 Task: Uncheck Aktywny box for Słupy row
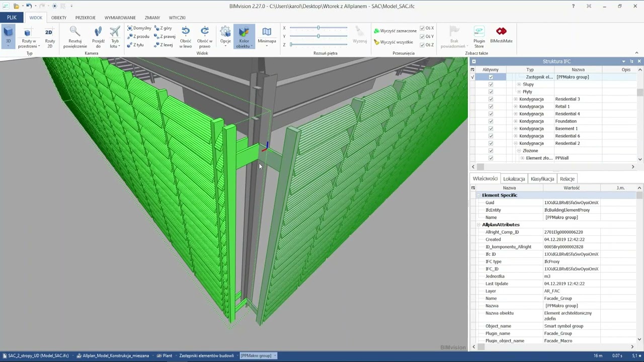pyautogui.click(x=491, y=84)
